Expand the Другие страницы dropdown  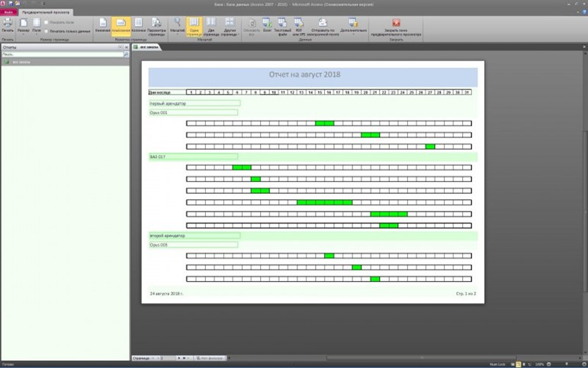[230, 27]
